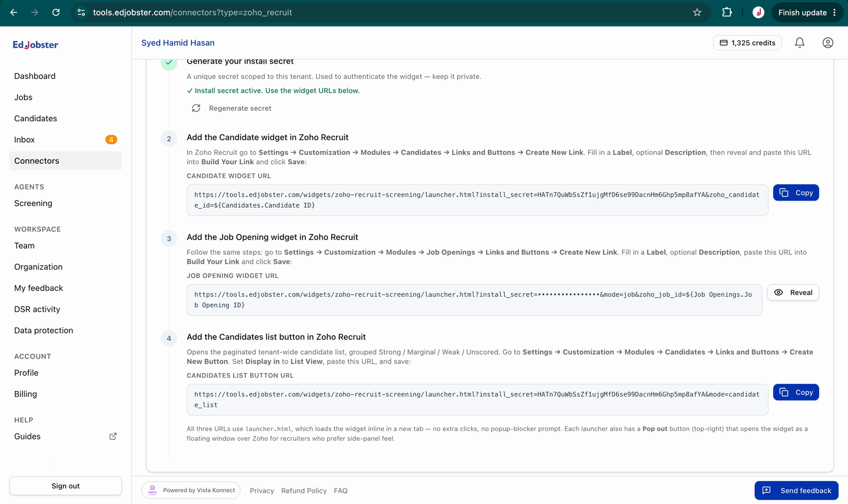
Task: Click 'Add the Candidates list button' heading
Action: tap(276, 337)
